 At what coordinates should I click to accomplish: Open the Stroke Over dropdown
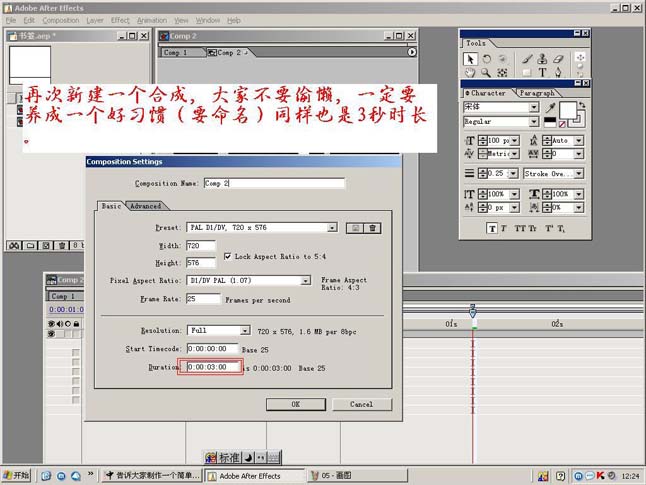click(x=579, y=173)
